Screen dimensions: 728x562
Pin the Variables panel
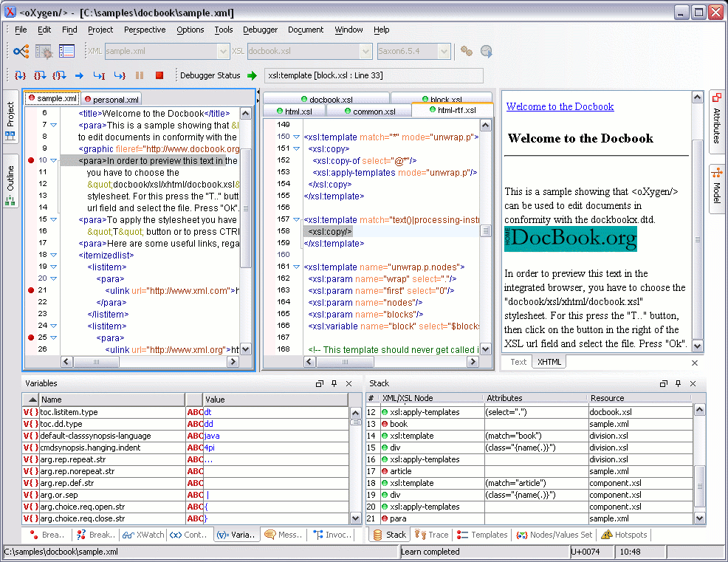coord(334,383)
